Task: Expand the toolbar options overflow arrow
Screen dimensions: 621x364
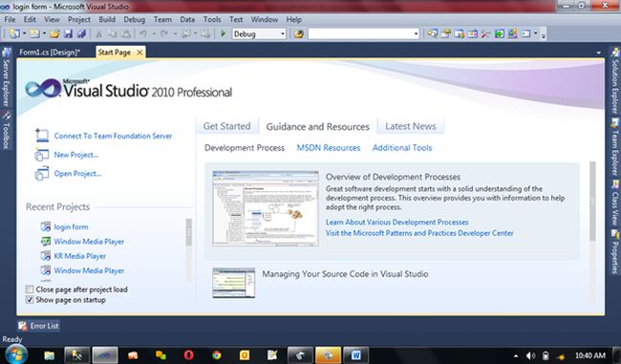Action: tap(544, 34)
